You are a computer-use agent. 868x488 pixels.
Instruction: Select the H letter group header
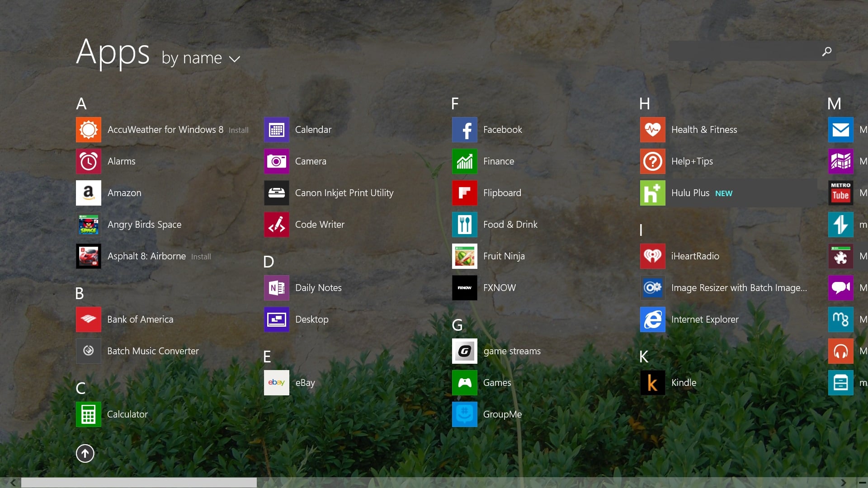pyautogui.click(x=645, y=104)
